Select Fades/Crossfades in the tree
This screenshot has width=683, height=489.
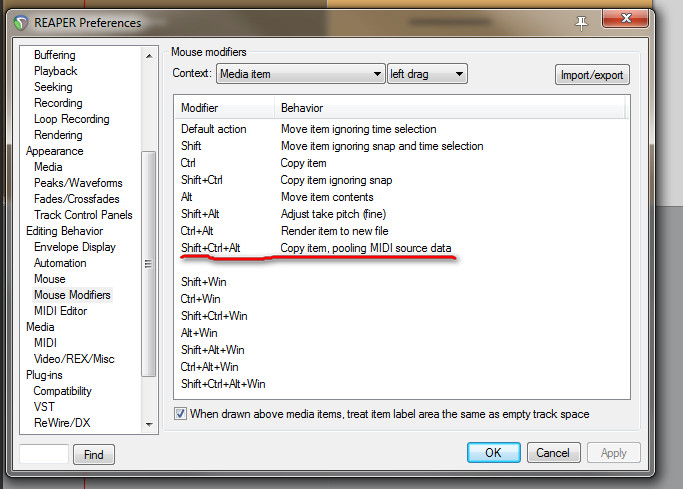coord(77,199)
